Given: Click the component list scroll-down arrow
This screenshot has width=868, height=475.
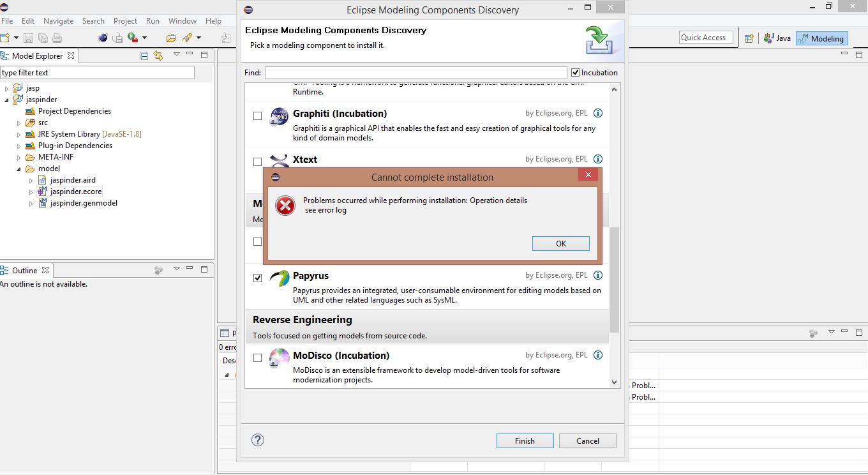Looking at the screenshot, I should tap(615, 382).
